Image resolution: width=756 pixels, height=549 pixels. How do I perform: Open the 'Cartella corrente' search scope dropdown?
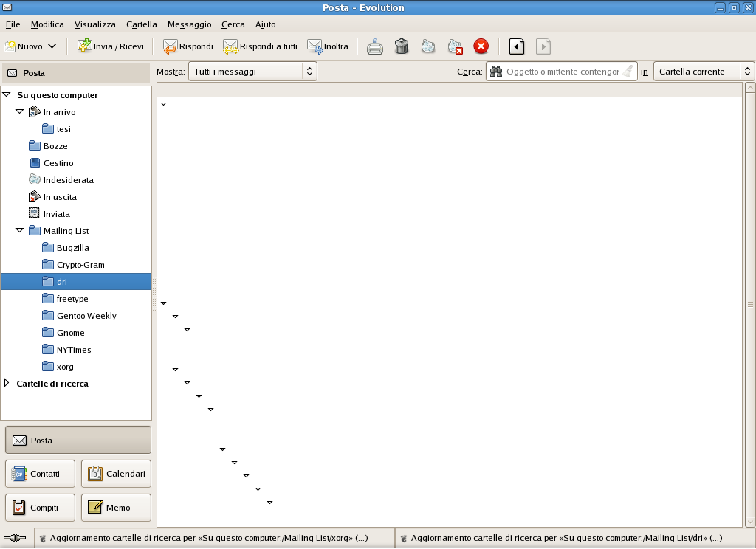(x=703, y=72)
